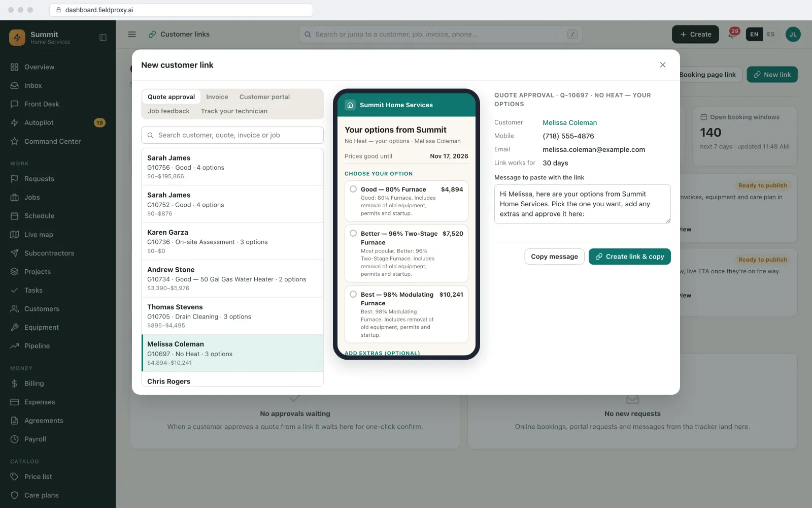Switch to the Invoice tab

click(x=217, y=97)
